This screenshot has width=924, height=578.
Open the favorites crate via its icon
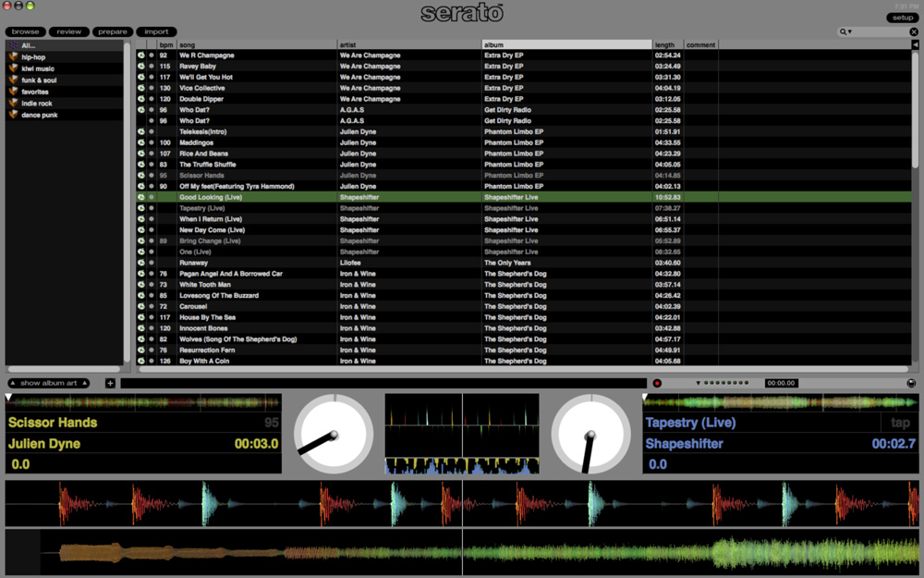[14, 92]
